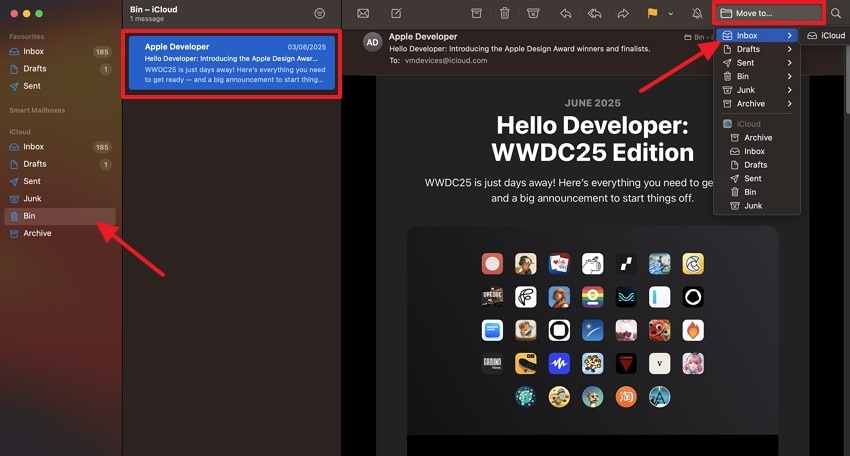Viewport: 850px width, 456px height.
Task: Expand the Archive submenu chevron
Action: [789, 104]
